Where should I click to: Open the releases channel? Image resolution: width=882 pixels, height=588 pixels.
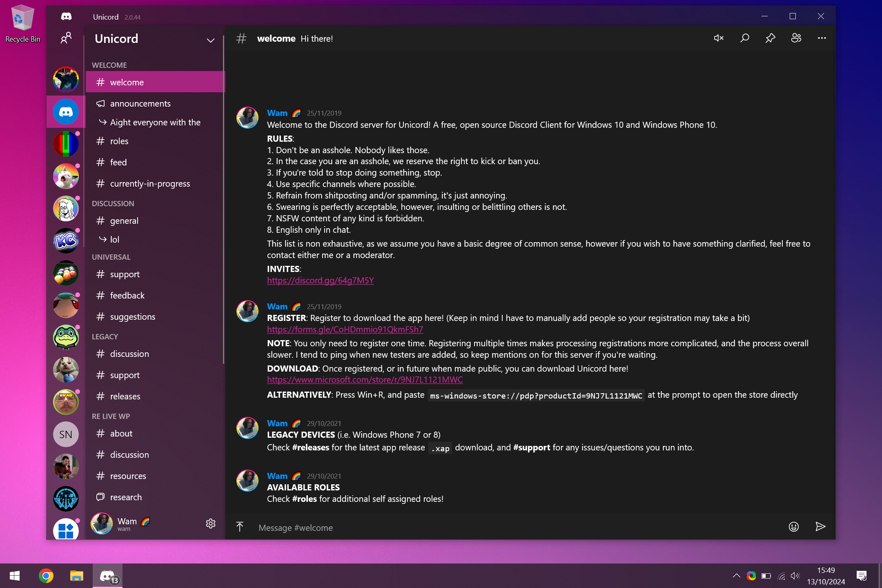coord(155,396)
